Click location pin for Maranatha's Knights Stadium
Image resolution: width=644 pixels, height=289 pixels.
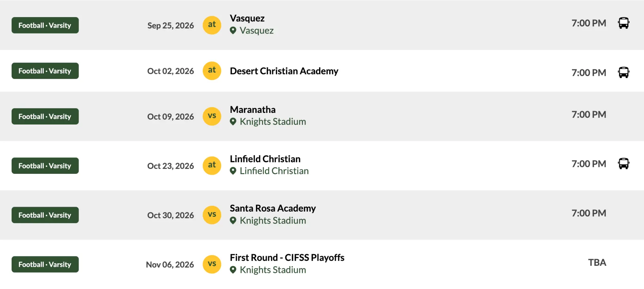point(233,122)
